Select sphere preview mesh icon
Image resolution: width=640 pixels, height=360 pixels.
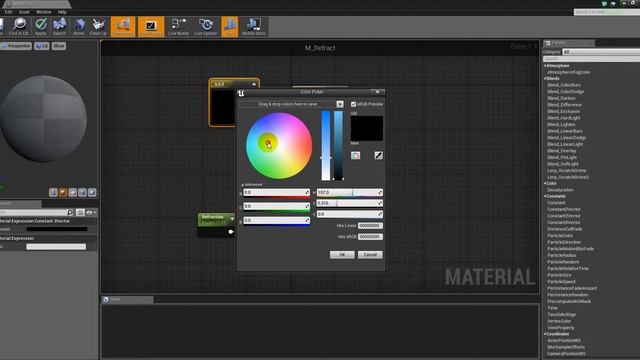[x=63, y=192]
